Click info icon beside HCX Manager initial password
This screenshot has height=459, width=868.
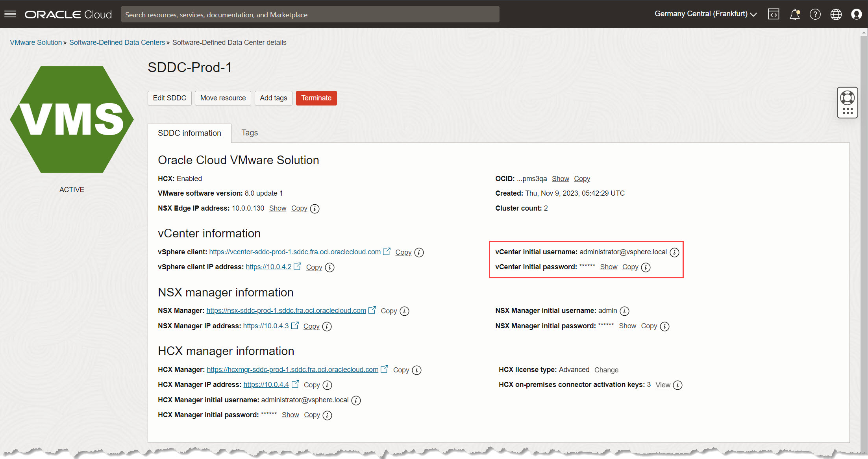[x=327, y=415]
